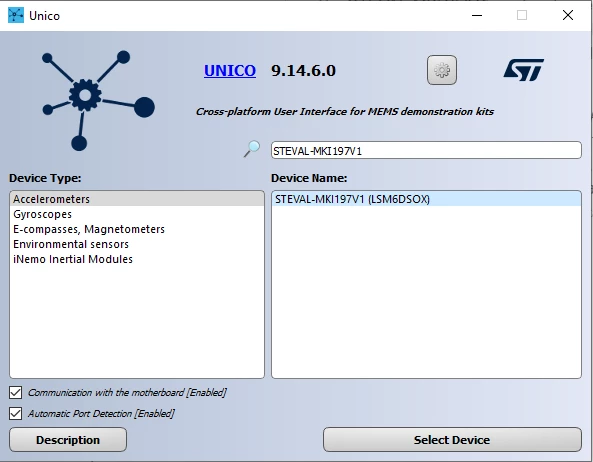Open settings with the gear button

[x=442, y=70]
